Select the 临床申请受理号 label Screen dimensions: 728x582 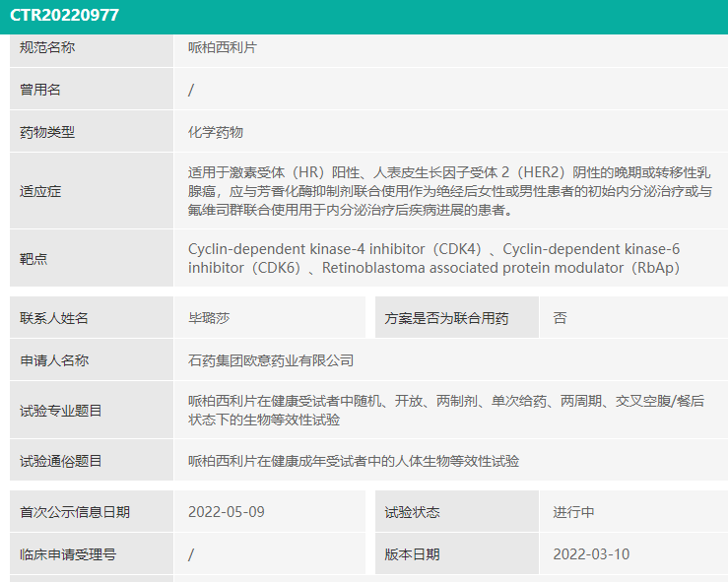(x=68, y=554)
